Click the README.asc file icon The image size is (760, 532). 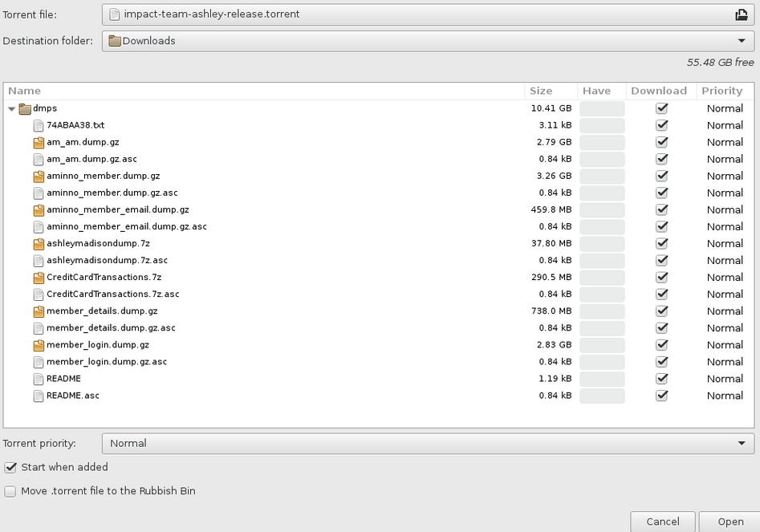tap(39, 396)
